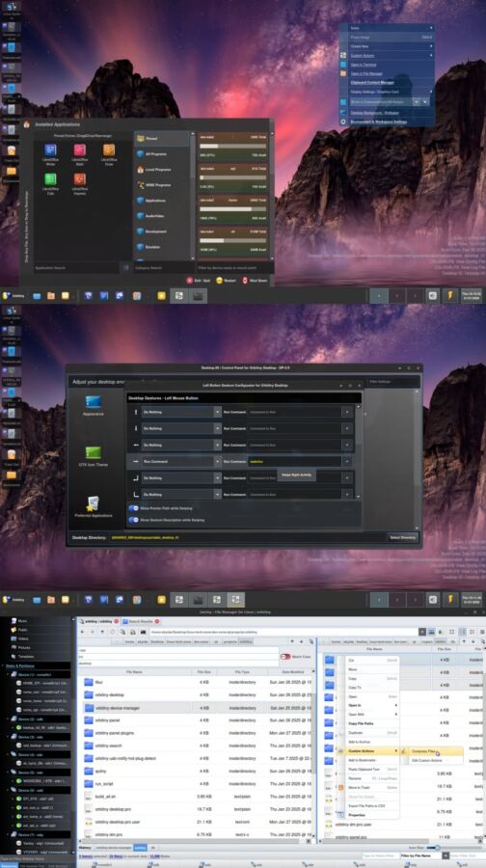Open the Pinned category in Installed Applications
This screenshot has width=486, height=868.
(162, 138)
